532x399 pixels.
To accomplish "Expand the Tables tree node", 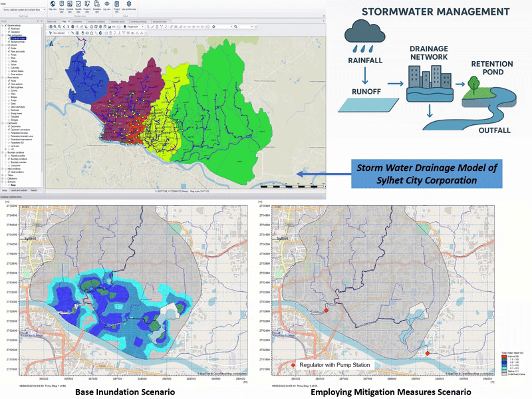I will click(x=3, y=175).
